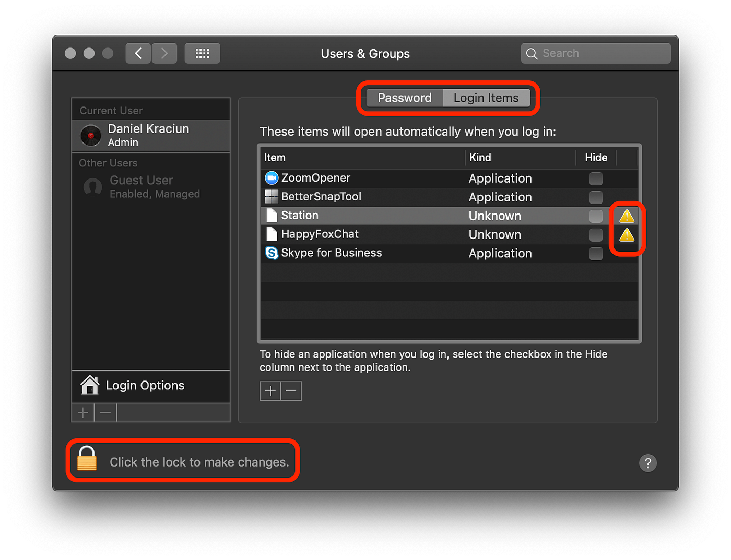Switch to the Password tab

(x=405, y=98)
